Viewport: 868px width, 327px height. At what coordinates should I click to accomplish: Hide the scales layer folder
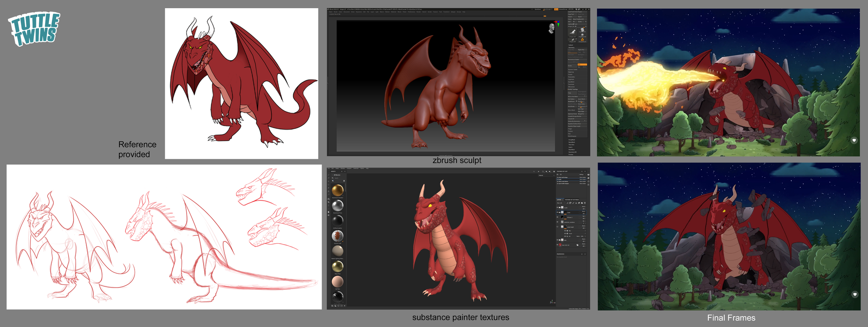(x=557, y=213)
